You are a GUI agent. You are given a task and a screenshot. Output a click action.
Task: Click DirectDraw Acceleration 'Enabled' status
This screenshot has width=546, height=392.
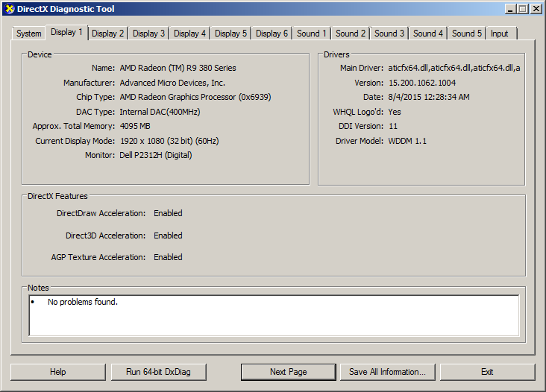(x=168, y=213)
